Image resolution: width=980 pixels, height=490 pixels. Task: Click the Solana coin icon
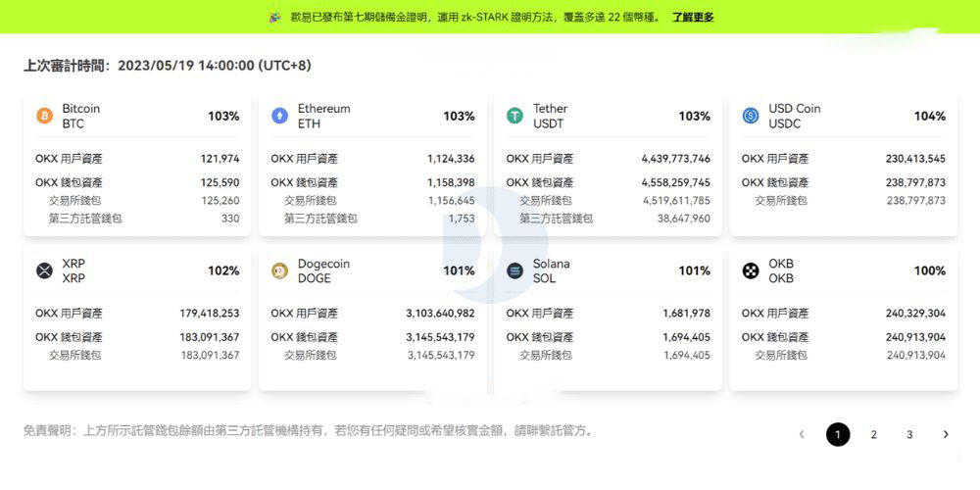coord(515,271)
